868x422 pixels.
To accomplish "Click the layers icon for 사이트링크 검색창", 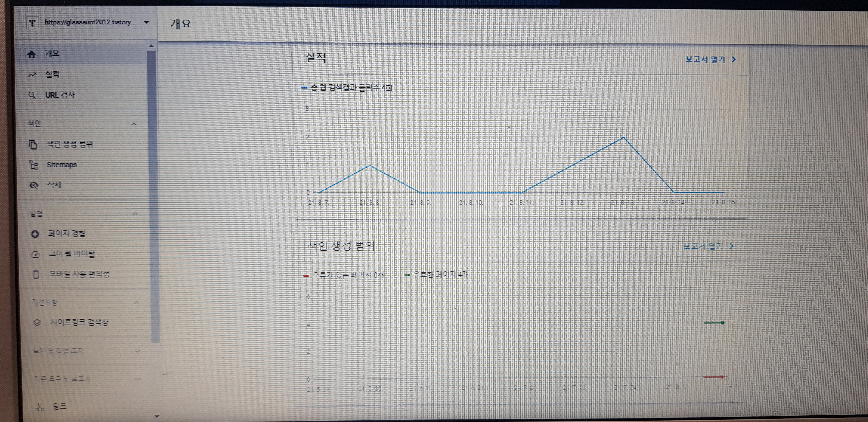I will 37,323.
